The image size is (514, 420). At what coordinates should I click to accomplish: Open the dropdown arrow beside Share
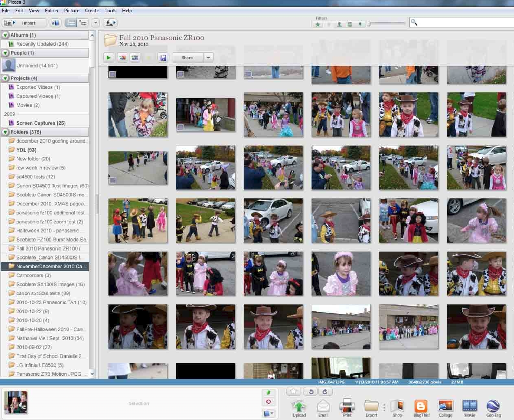208,58
